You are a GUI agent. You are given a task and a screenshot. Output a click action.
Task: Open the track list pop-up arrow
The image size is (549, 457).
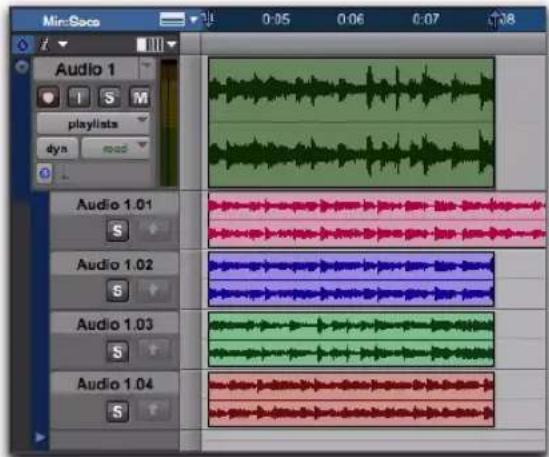click(x=63, y=44)
